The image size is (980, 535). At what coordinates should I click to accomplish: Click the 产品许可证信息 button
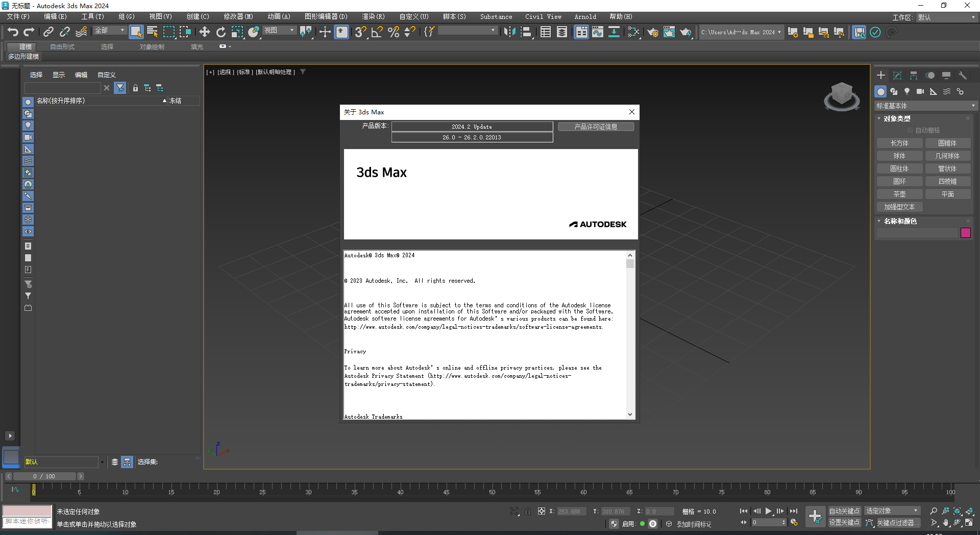coord(596,126)
